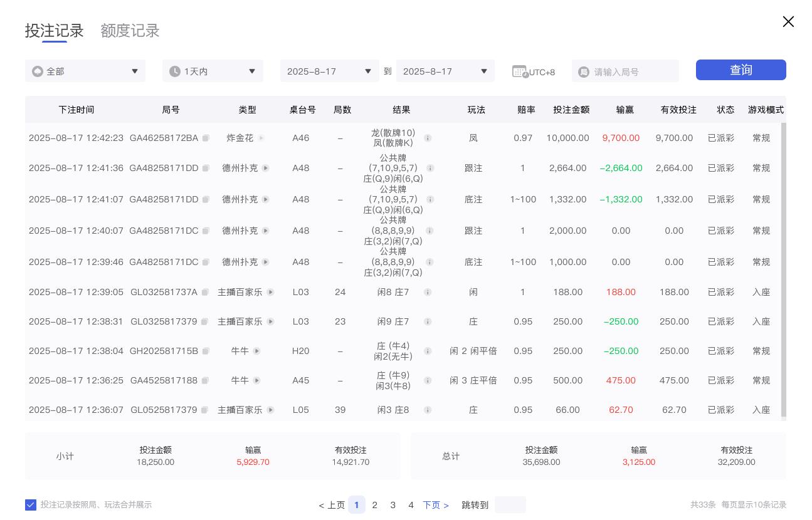Play replay for round GL032581737A 主播百家乐

(270, 292)
